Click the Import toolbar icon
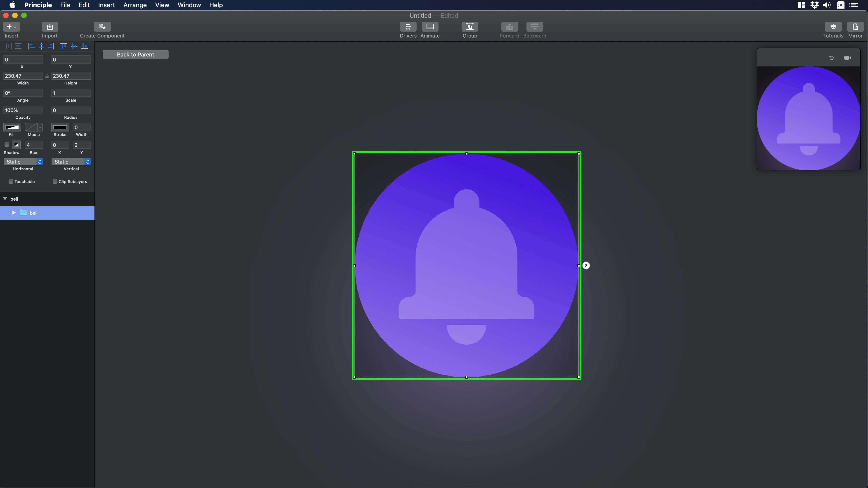868x488 pixels. 50,27
